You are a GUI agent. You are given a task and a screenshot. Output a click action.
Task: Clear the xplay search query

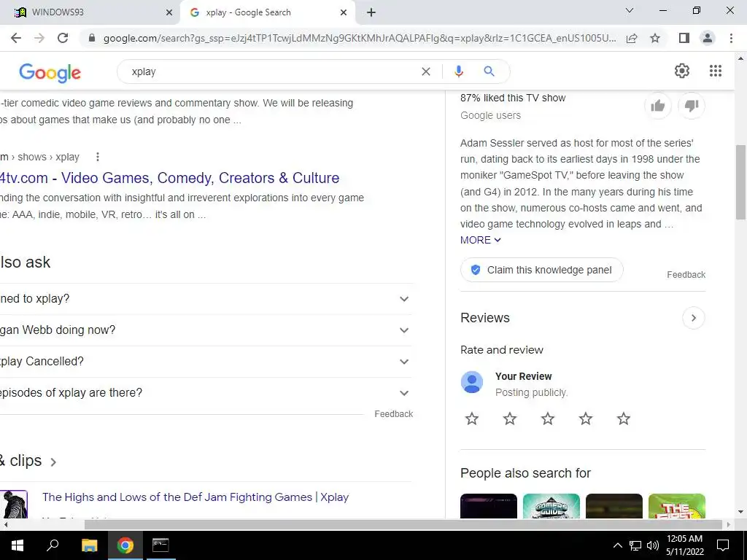(x=426, y=71)
